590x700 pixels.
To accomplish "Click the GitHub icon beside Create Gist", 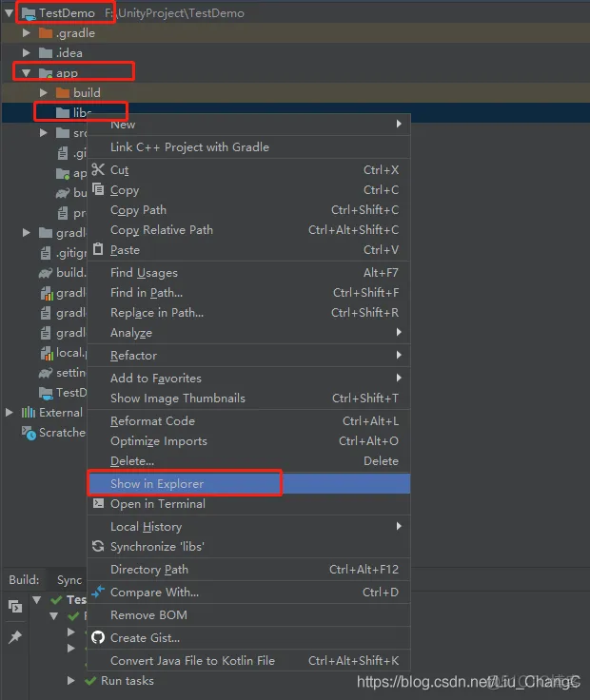I will [98, 637].
